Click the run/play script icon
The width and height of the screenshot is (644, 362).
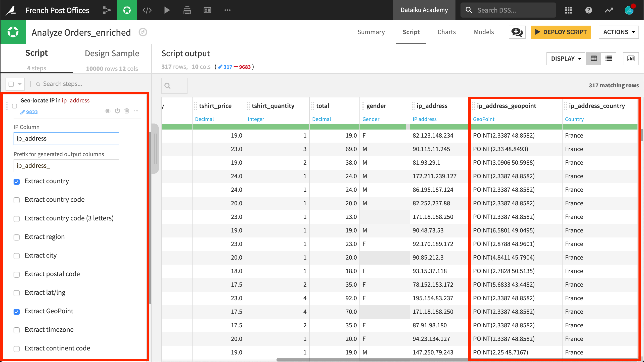(167, 10)
